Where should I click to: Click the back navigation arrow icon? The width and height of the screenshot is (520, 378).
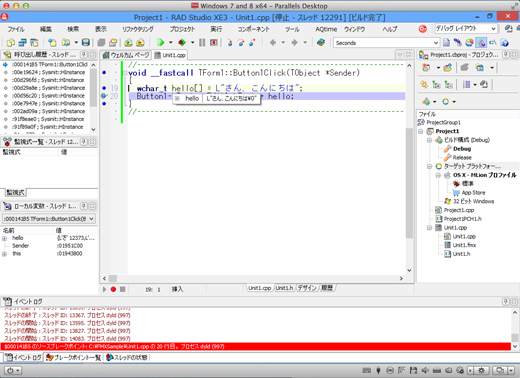point(273,42)
